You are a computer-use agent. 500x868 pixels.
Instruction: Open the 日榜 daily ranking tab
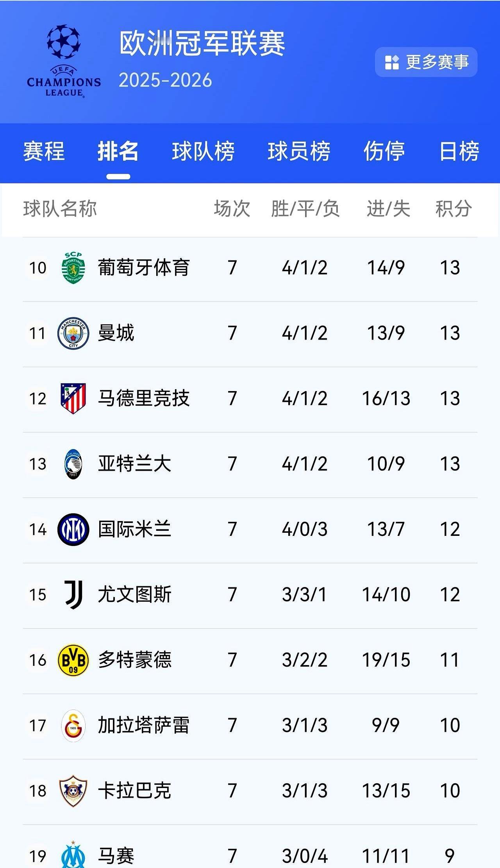[459, 151]
